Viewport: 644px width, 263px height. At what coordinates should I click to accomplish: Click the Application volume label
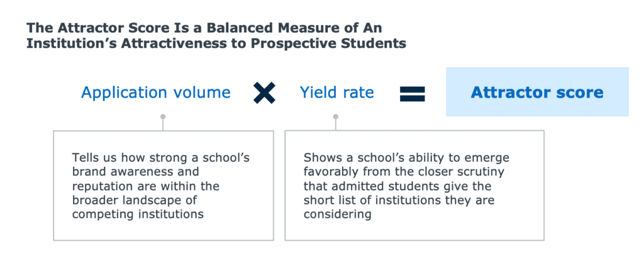(156, 92)
